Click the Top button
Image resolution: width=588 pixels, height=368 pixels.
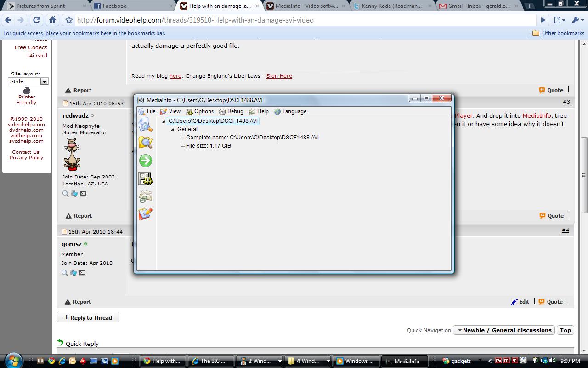[565, 330]
